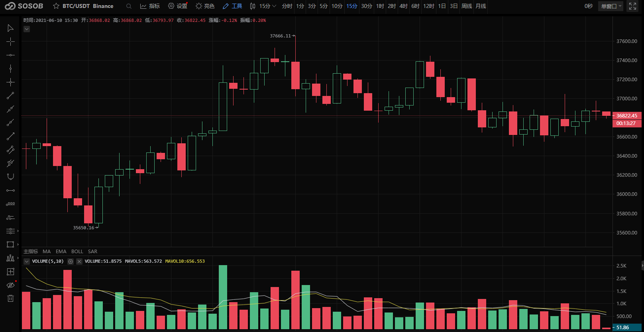This screenshot has height=332, width=644.
Task: Open the 单窗口 window layout dropdown
Action: click(611, 6)
